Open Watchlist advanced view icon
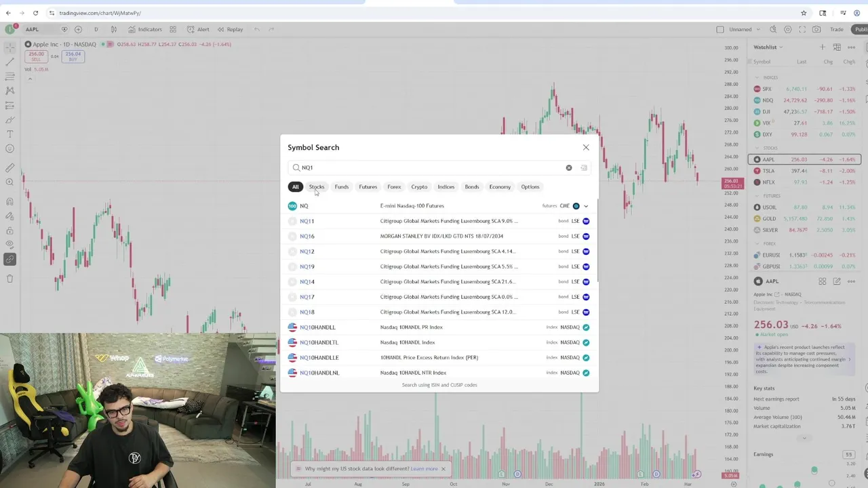Screen dimensions: 868x488 pyautogui.click(x=837, y=47)
